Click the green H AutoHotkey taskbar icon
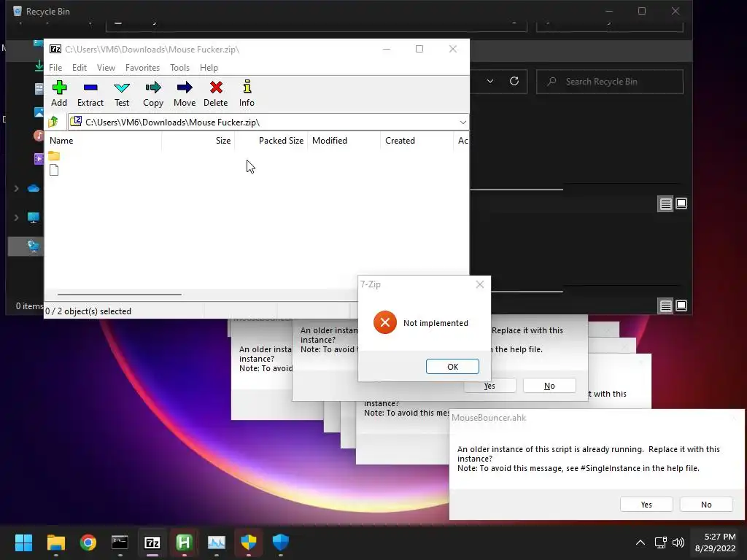The height and width of the screenshot is (560, 747). click(185, 542)
